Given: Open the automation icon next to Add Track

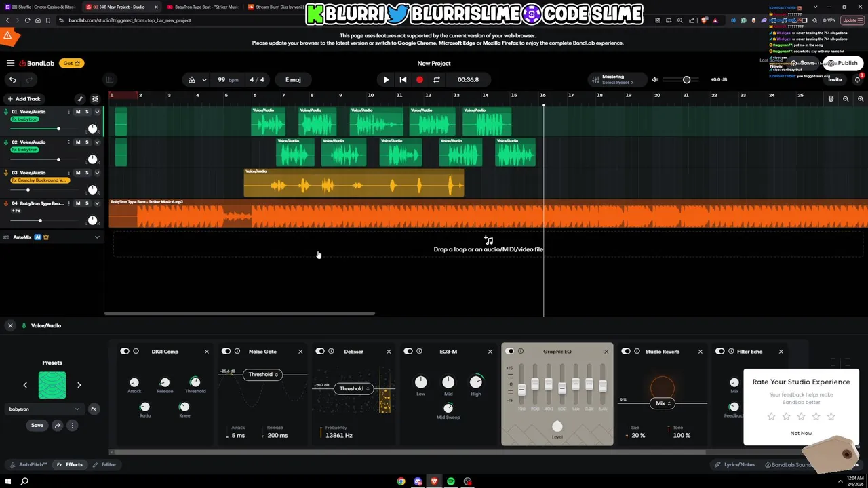Looking at the screenshot, I should pyautogui.click(x=80, y=99).
